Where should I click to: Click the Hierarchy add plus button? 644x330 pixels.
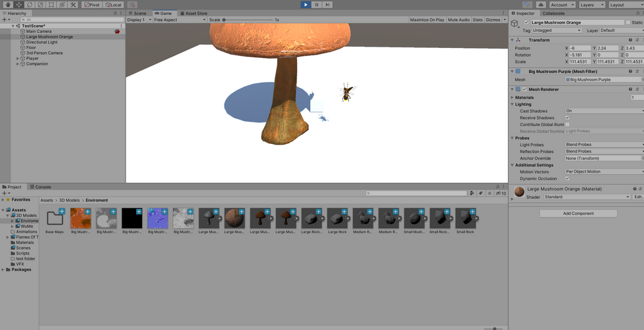6,19
